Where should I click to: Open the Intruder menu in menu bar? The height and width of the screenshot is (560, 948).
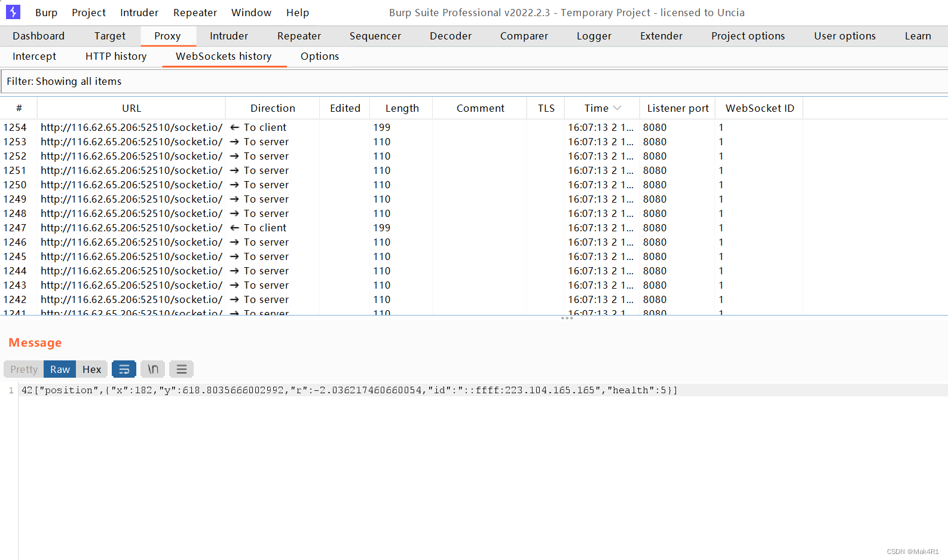point(139,13)
